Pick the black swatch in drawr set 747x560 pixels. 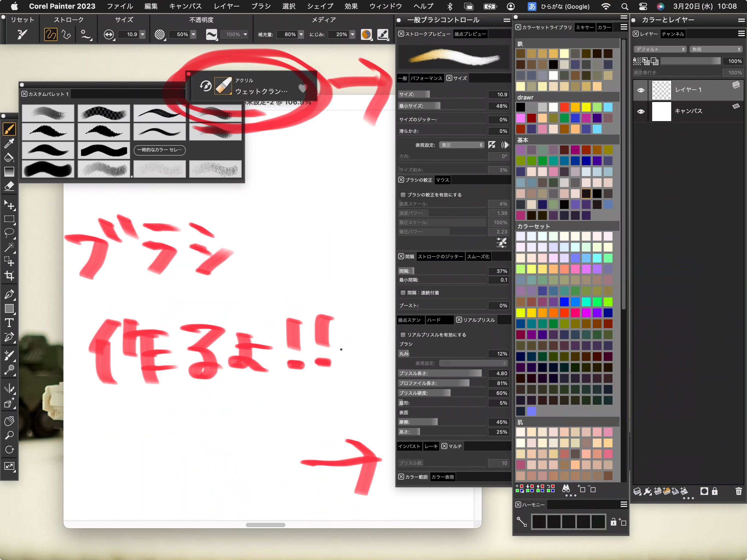pyautogui.click(x=520, y=107)
